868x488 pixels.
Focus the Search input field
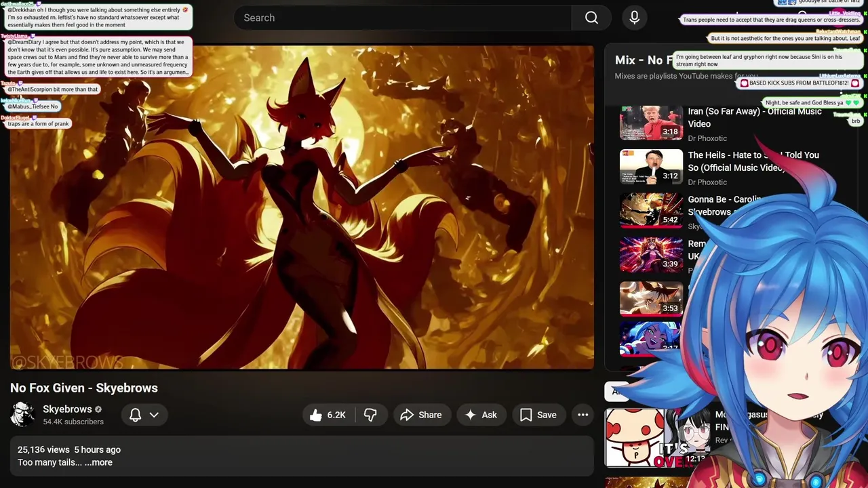point(403,18)
